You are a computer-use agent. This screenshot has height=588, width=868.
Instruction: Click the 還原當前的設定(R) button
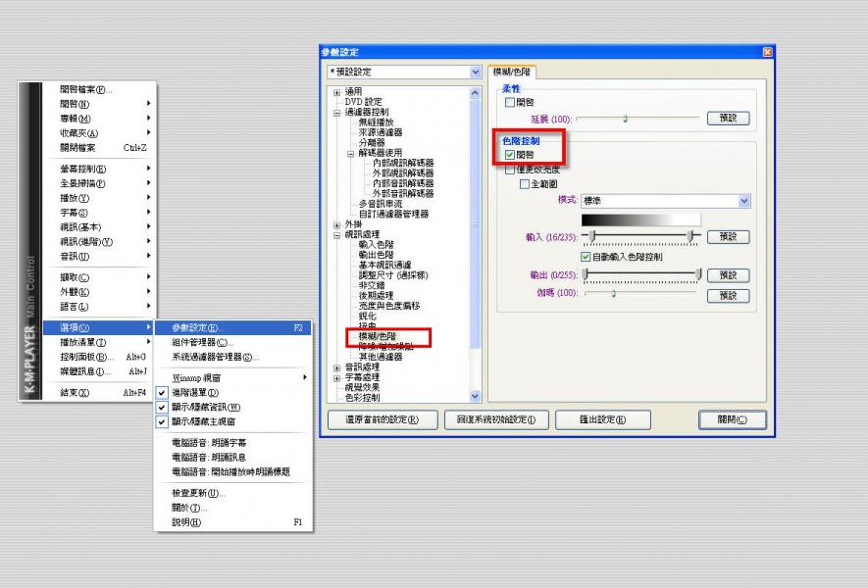pos(383,419)
